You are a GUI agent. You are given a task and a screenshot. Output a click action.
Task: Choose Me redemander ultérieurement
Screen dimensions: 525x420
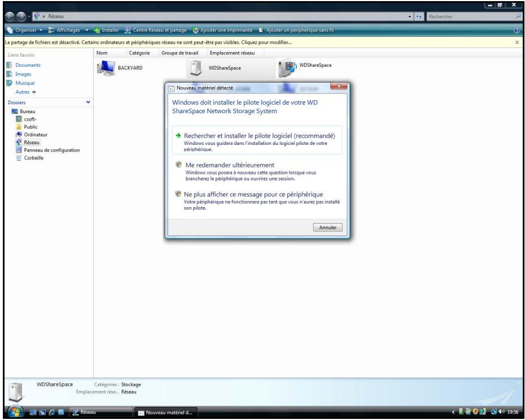[x=257, y=171]
